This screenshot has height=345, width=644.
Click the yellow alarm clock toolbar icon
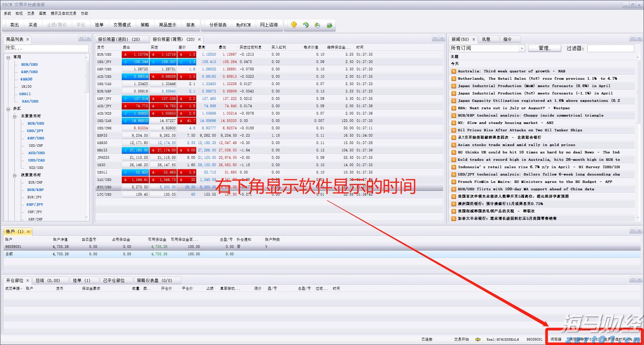coord(293,25)
